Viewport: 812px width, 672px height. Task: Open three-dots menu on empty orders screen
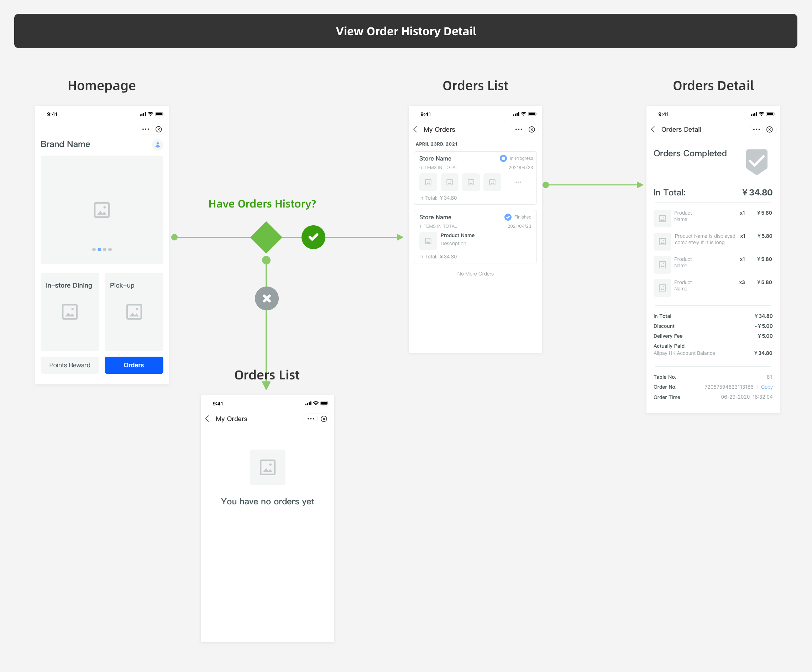coord(310,419)
